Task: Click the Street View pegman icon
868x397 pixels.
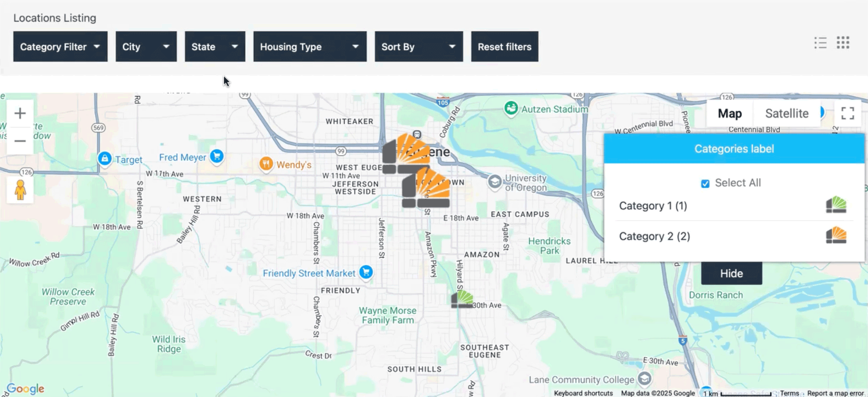Action: point(20,190)
